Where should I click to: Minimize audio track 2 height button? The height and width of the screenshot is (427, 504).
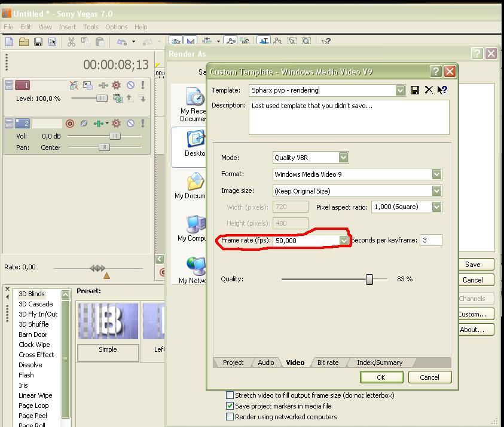(9, 121)
